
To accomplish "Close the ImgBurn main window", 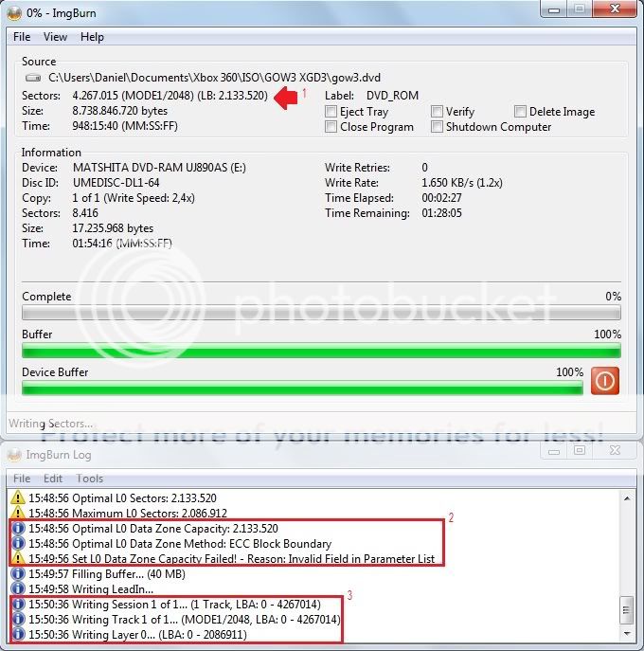I will click(x=615, y=9).
